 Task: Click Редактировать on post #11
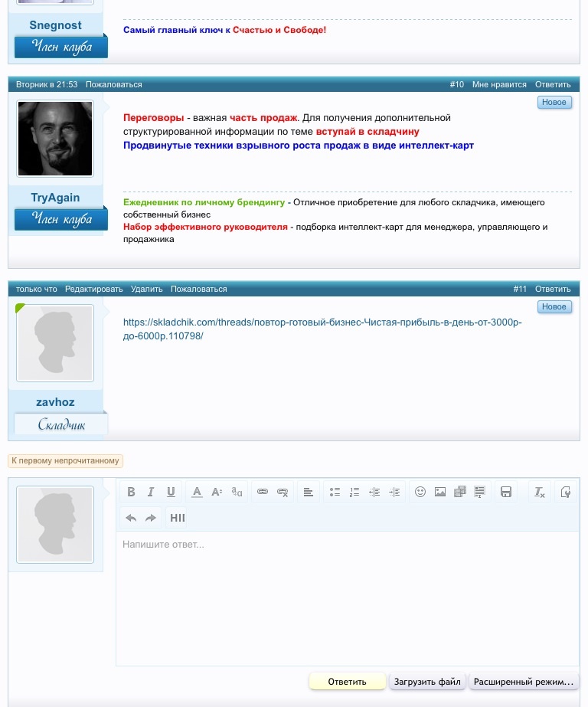[93, 289]
